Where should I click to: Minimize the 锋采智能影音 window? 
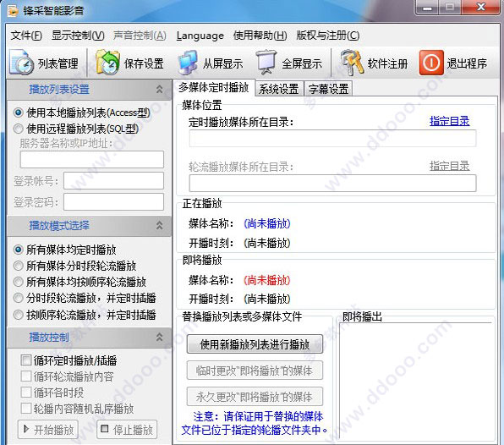pos(427,8)
